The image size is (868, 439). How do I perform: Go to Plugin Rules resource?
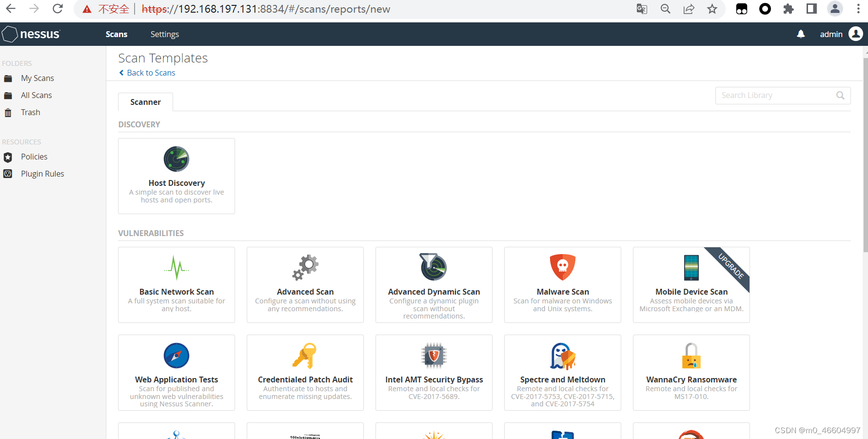(42, 174)
